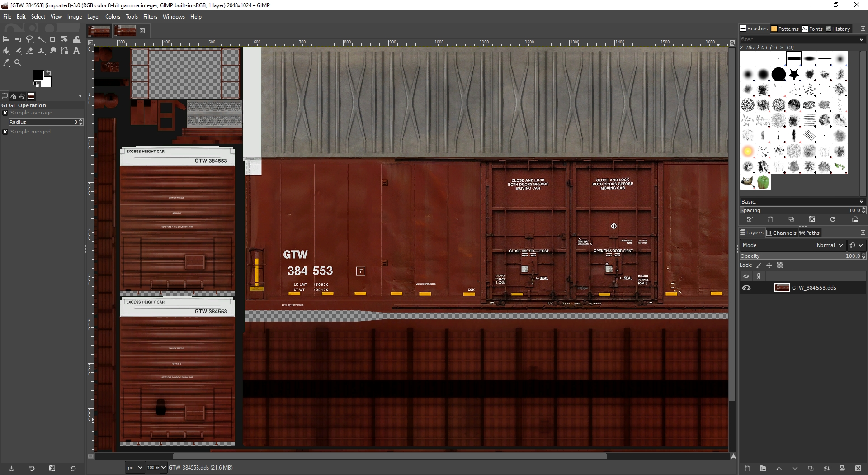
Task: Open Brushes dock configuration menu arrow
Action: 863,28
